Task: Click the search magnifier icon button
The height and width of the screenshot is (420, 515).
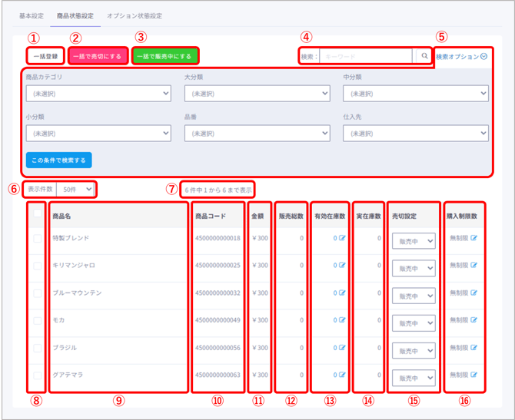Action: [424, 56]
